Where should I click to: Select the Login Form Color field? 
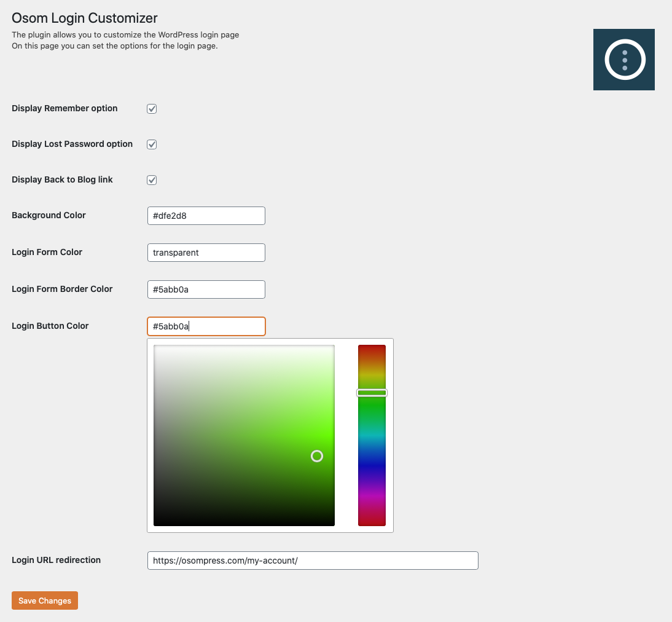[206, 253]
